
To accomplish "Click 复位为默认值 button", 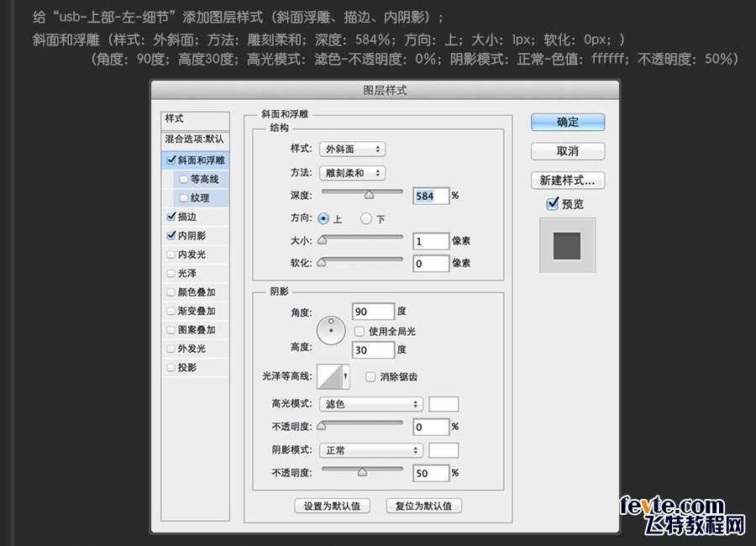I will click(424, 506).
